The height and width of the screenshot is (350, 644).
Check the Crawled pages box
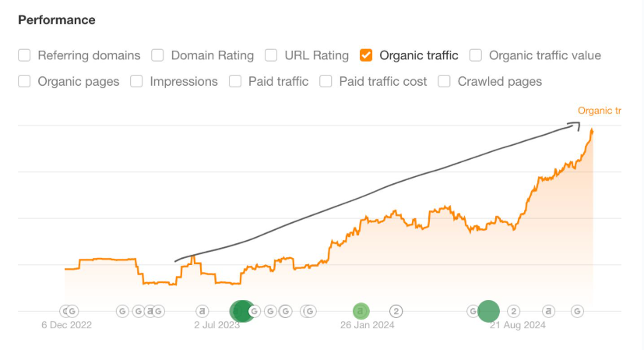445,81
